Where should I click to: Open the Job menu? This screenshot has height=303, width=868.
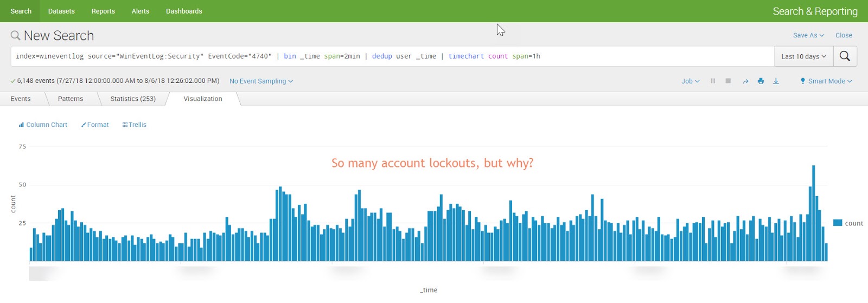(x=691, y=81)
